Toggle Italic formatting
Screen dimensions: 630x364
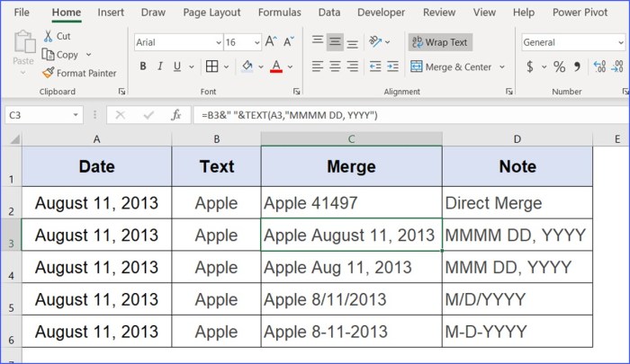coord(160,67)
